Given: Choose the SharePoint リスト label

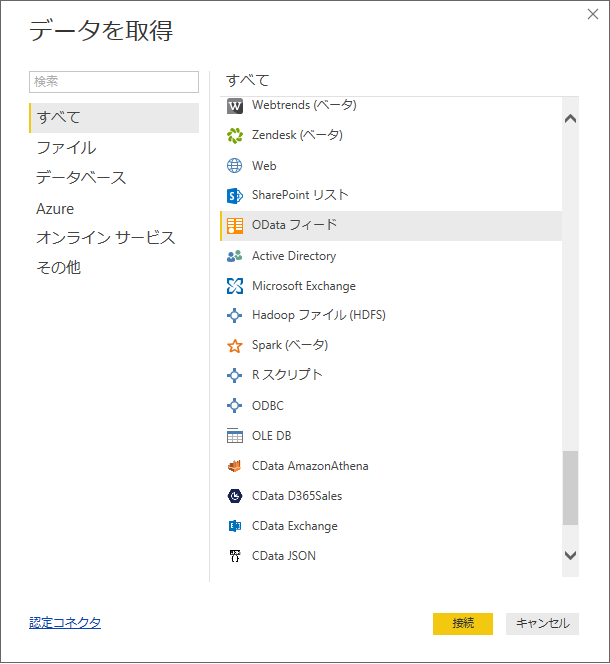Looking at the screenshot, I should [300, 195].
